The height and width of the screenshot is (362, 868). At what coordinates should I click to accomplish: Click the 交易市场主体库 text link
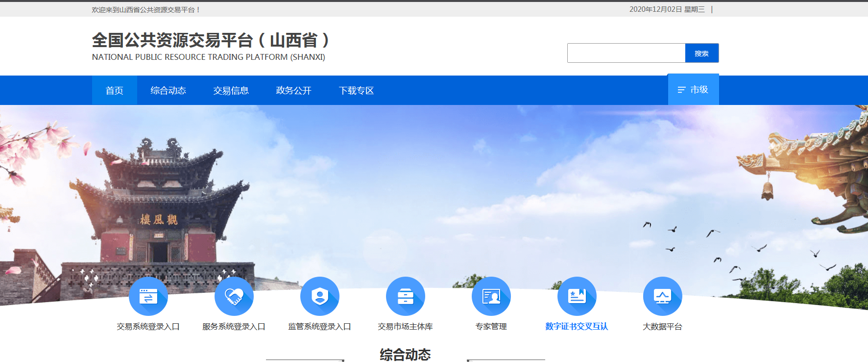click(x=405, y=326)
